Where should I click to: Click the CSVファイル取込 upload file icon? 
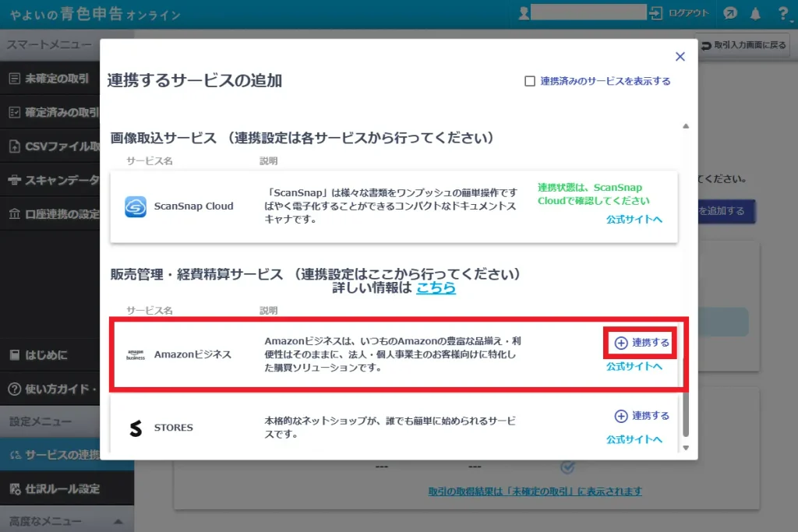[x=15, y=146]
